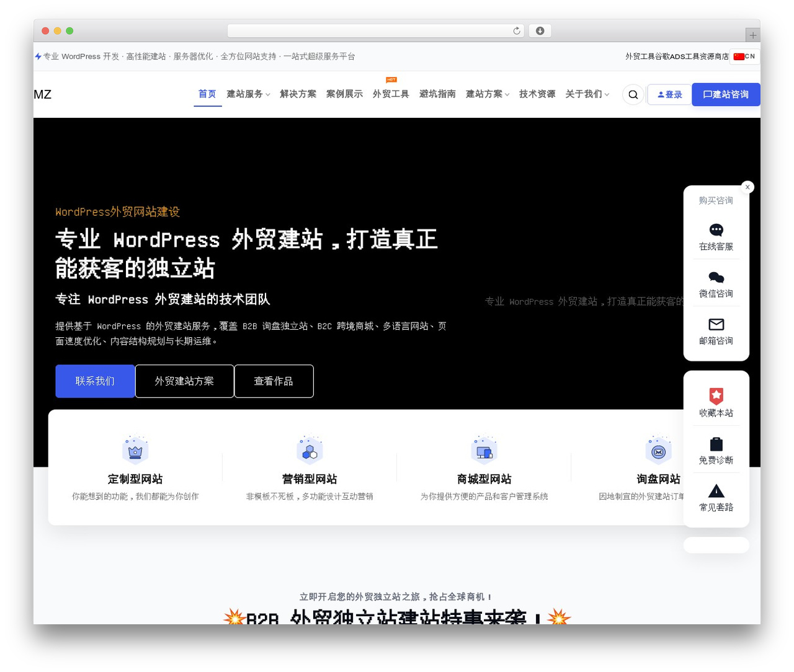Click the CN flag language switcher
794x672 pixels.
(744, 56)
